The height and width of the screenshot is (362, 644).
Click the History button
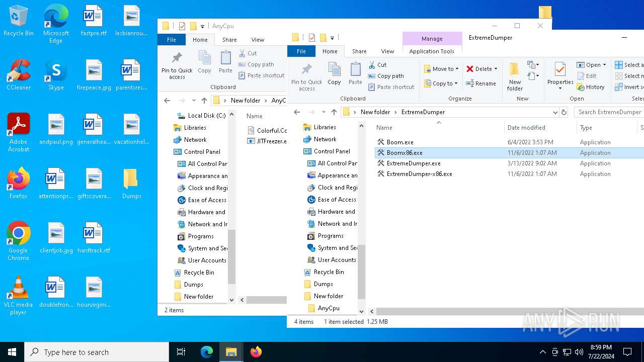pyautogui.click(x=591, y=87)
